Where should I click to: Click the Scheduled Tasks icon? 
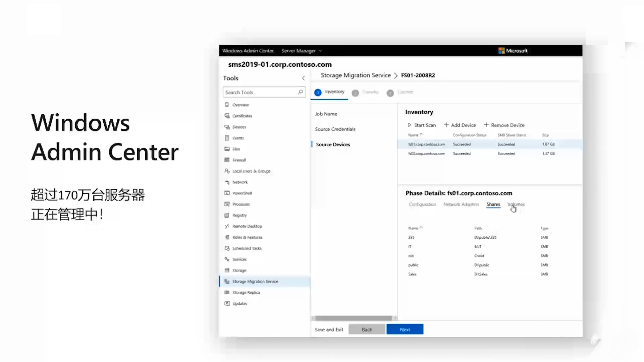pos(227,248)
